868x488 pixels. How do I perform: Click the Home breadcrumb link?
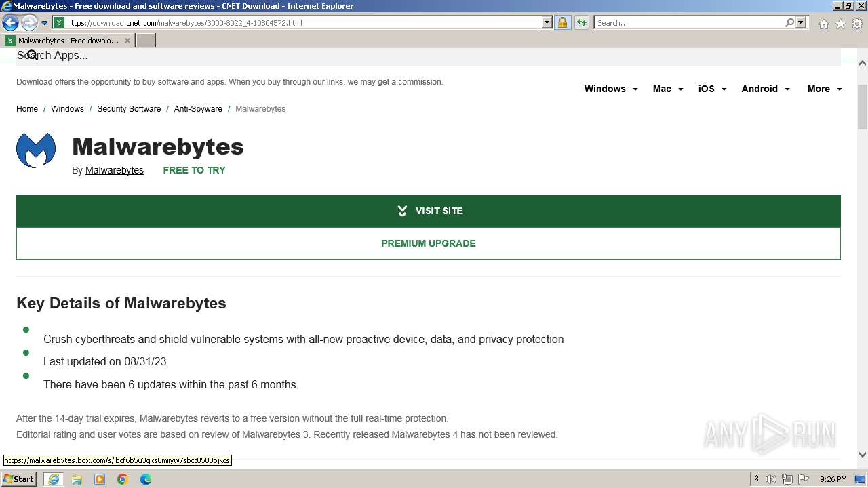[x=27, y=108]
